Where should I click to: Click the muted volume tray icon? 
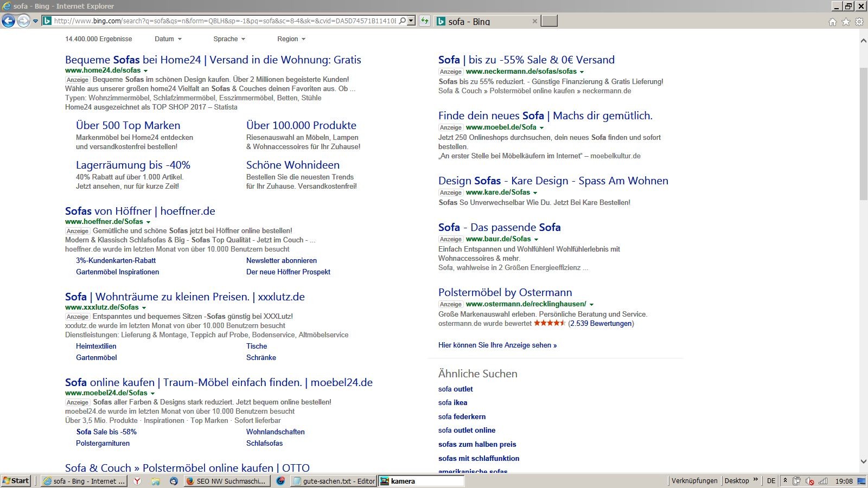coord(810,481)
